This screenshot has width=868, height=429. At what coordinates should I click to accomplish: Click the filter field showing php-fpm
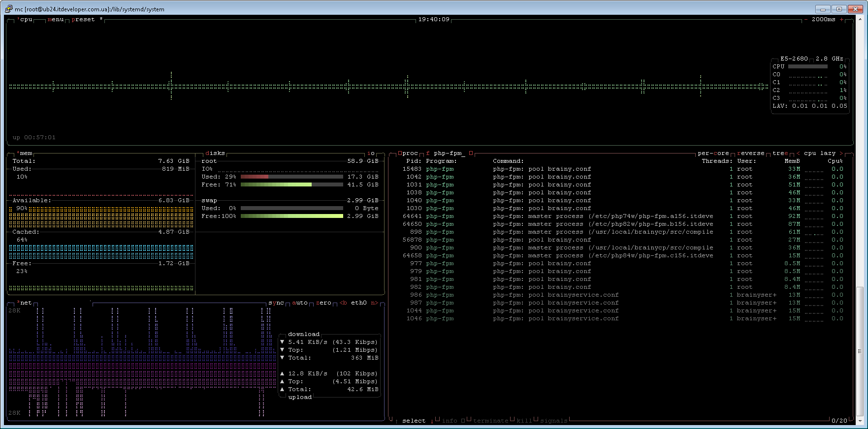(x=448, y=153)
